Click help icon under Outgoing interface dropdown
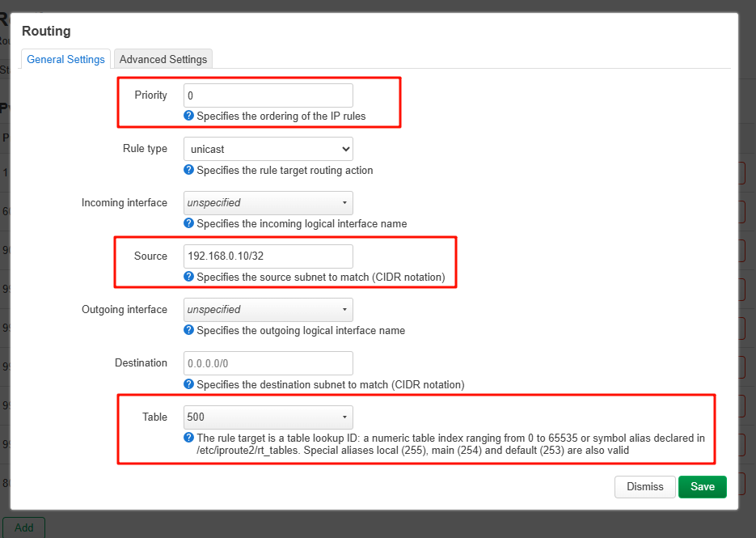The image size is (756, 538). [x=189, y=330]
